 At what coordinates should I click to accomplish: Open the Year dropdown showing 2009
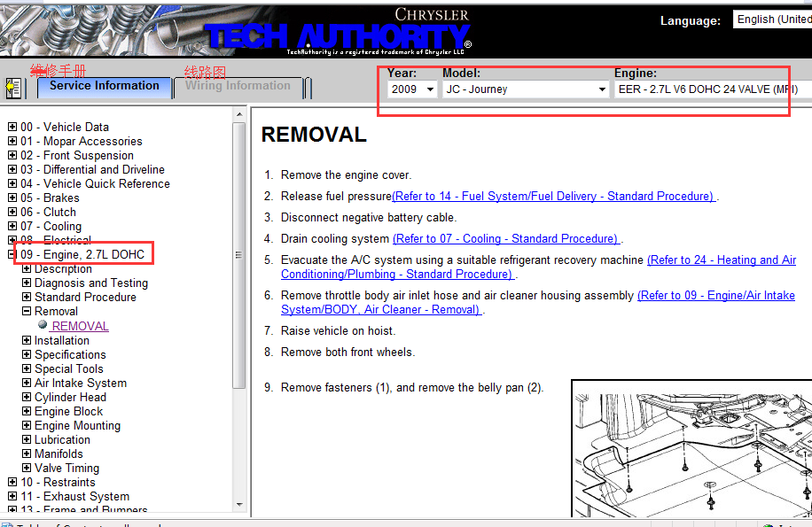click(411, 89)
